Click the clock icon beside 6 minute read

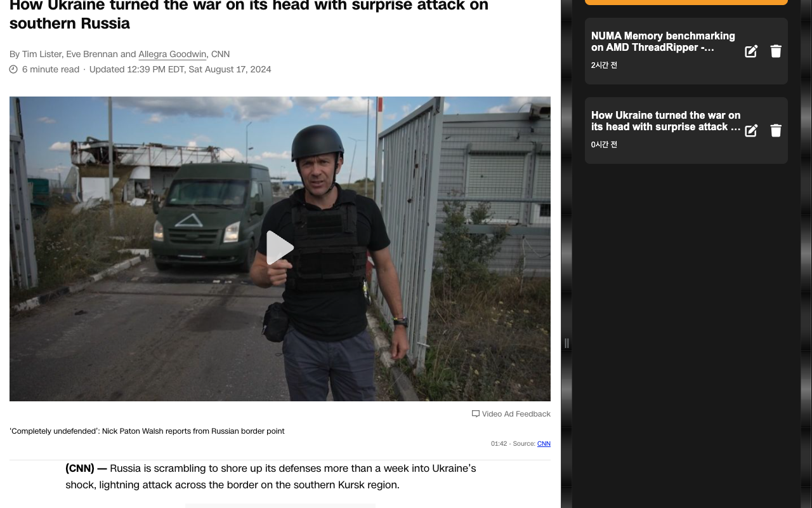13,69
